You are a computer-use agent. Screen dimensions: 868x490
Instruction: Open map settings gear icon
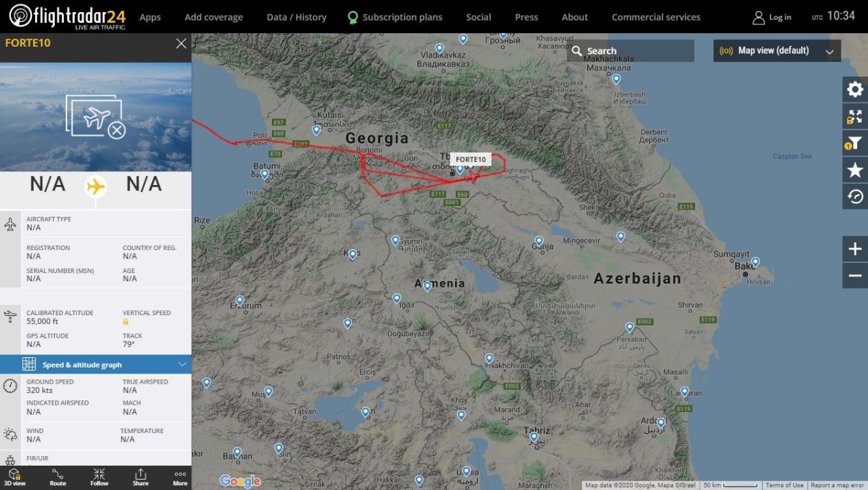pos(855,89)
